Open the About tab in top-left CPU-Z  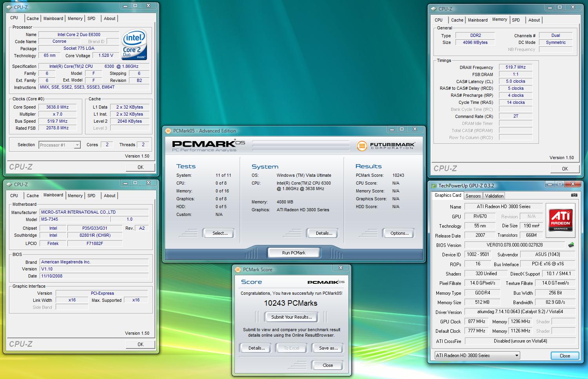[110, 18]
